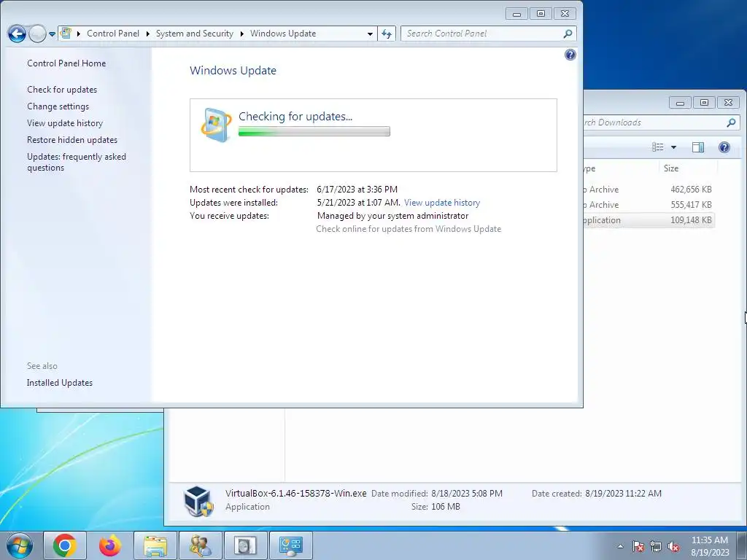The image size is (747, 560).
Task: Open the Windows Start menu
Action: click(20, 545)
